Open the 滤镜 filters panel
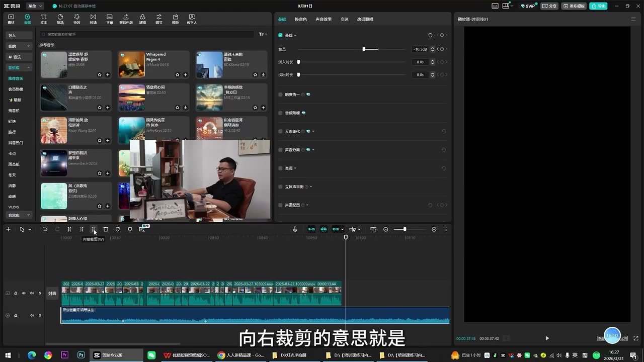The height and width of the screenshot is (362, 644). [x=142, y=19]
